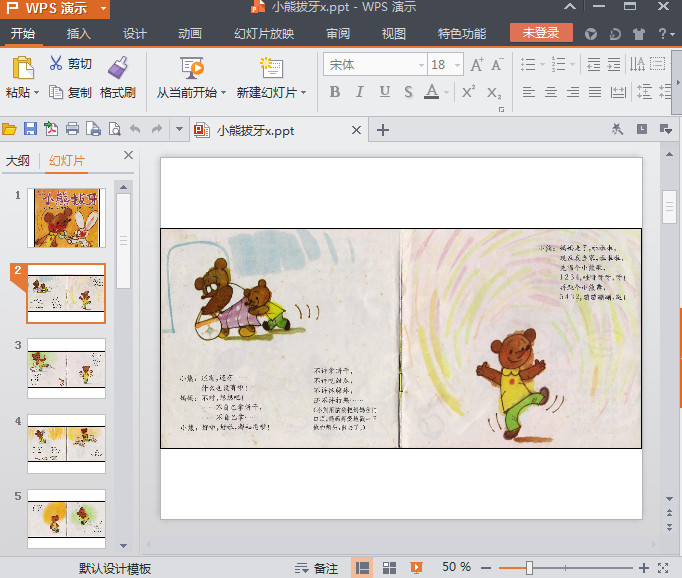Click zoom out minus button
The image size is (682, 578).
(x=486, y=568)
